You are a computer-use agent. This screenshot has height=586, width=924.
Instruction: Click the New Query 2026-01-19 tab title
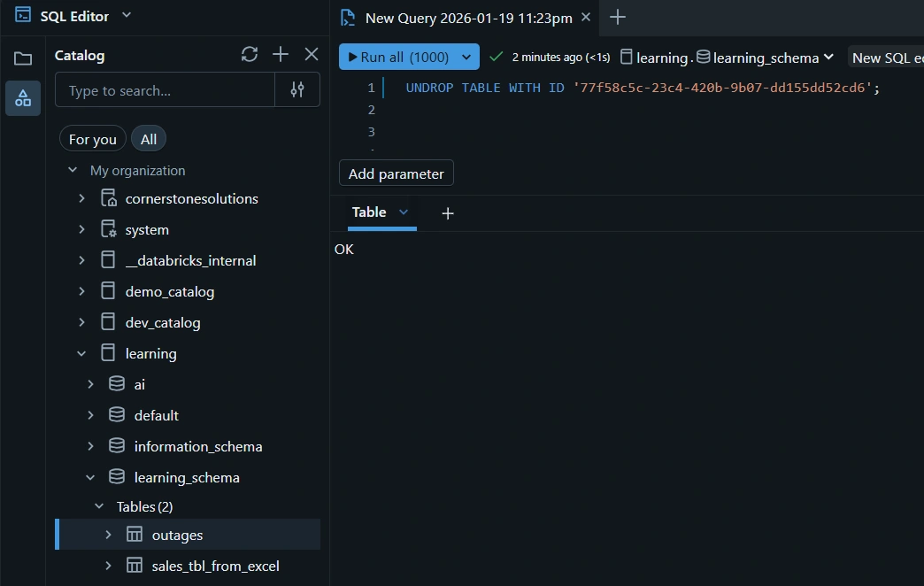coord(468,19)
